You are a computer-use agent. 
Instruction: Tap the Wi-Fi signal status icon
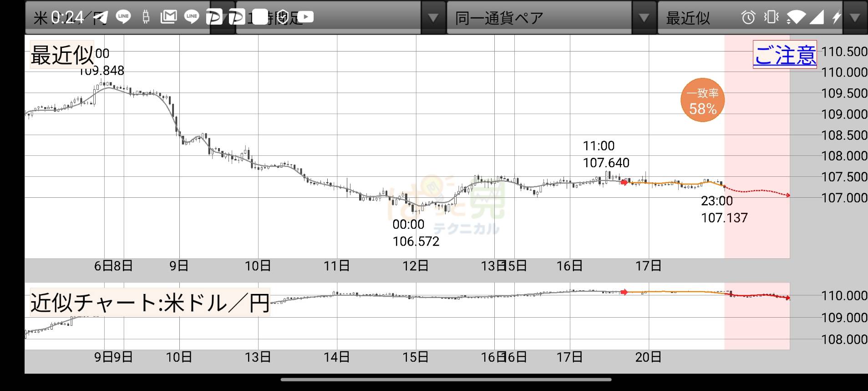click(796, 17)
